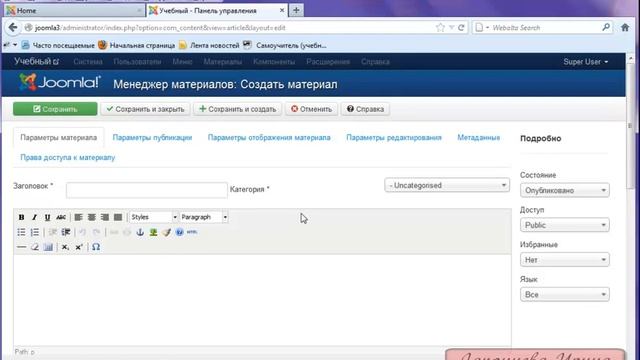640x360 pixels.
Task: Insert ordered numbered list
Action: 35,232
